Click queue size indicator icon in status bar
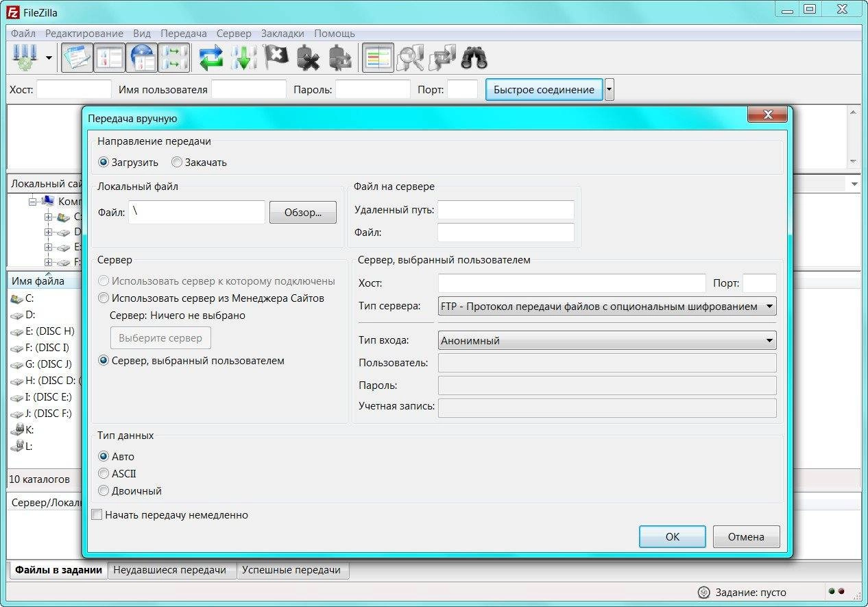This screenshot has height=607, width=868. pos(703,593)
